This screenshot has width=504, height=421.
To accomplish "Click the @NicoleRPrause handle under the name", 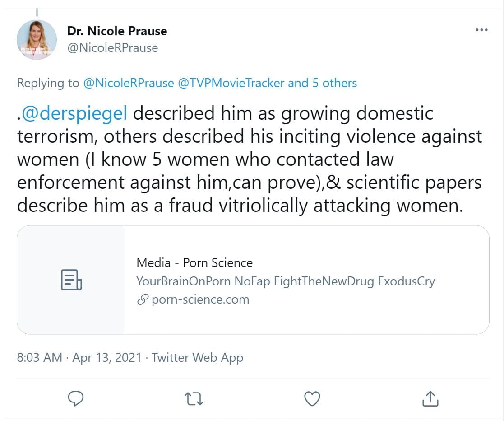I will click(112, 48).
